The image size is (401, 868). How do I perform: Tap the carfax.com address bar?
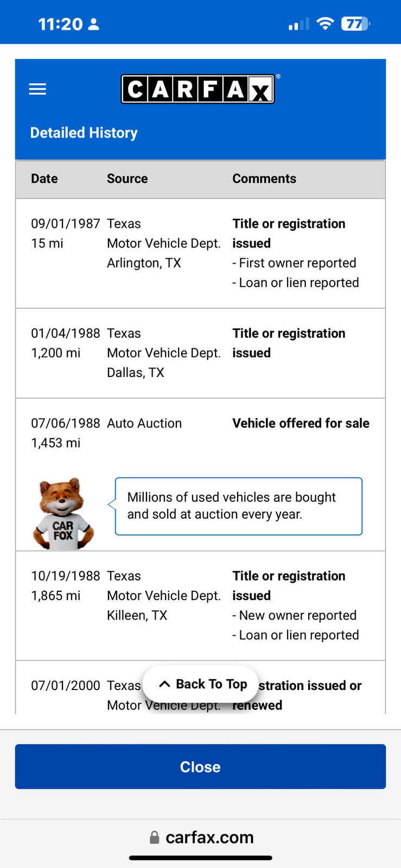[x=209, y=837]
